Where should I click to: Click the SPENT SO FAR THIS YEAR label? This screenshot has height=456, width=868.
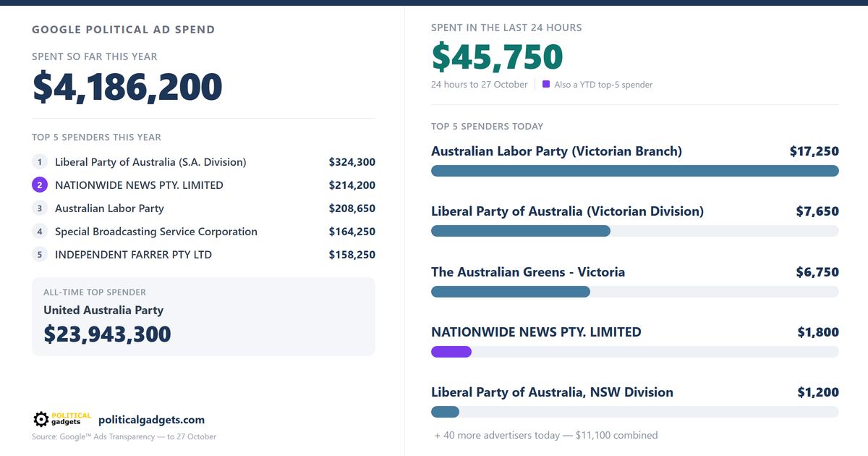(95, 56)
